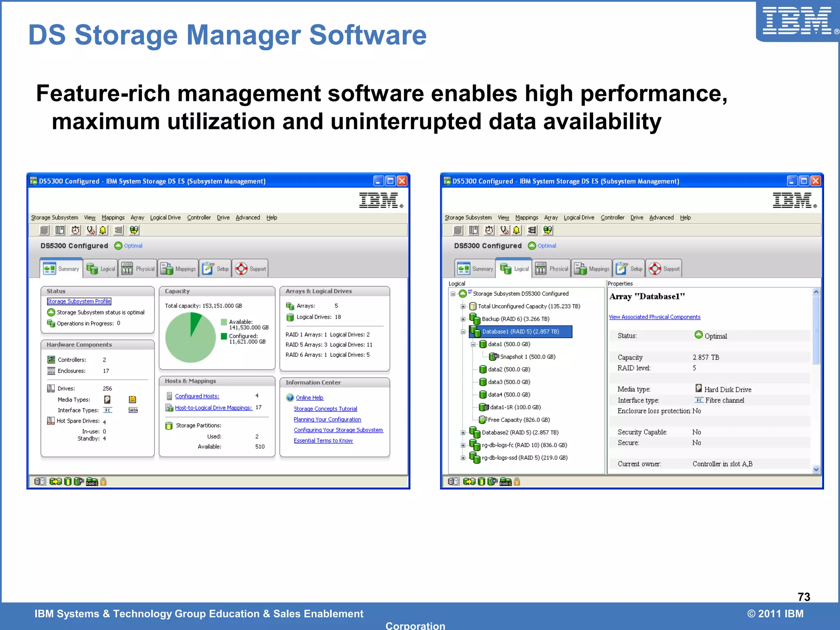Open the Storage Subsystem menu in the Summary window
Viewport: 840px width, 630px height.
tap(55, 217)
